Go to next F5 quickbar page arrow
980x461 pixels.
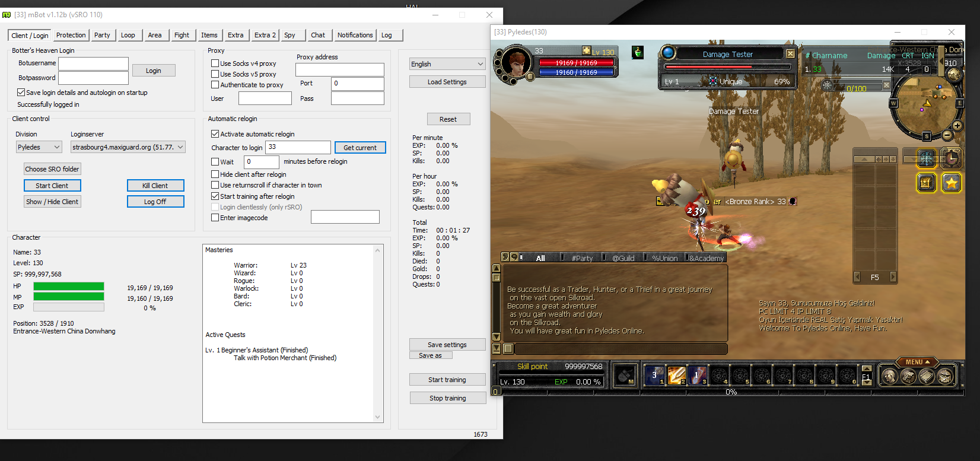893,277
